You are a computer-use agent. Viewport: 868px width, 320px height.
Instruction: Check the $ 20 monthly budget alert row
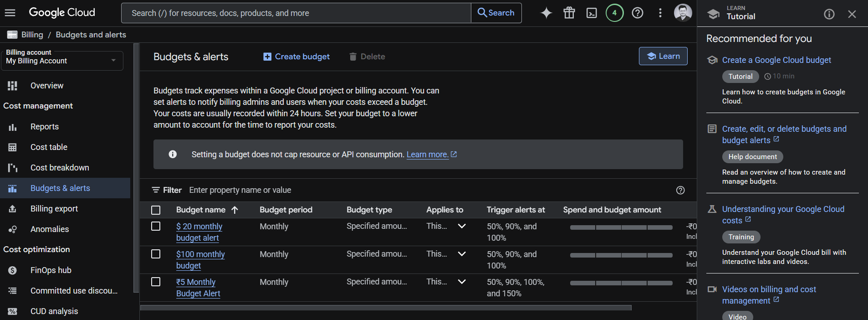point(156,226)
